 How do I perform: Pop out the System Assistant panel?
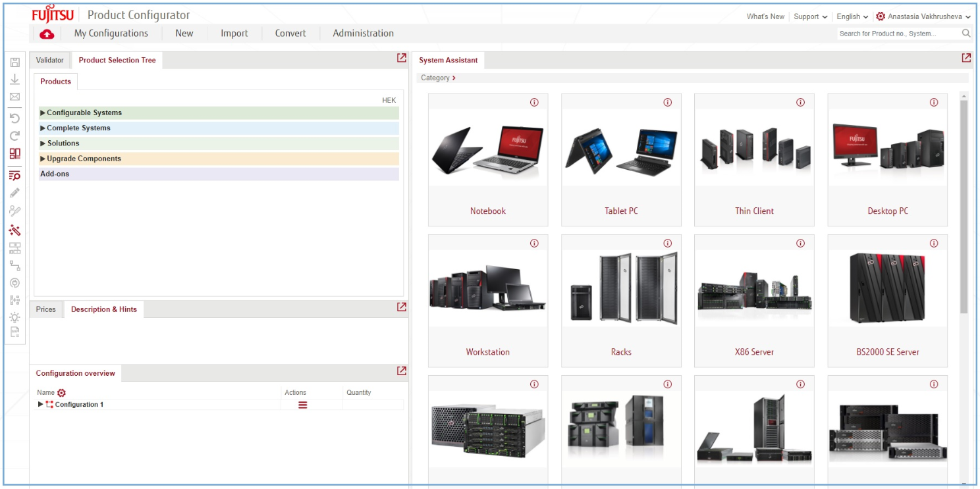pyautogui.click(x=966, y=58)
